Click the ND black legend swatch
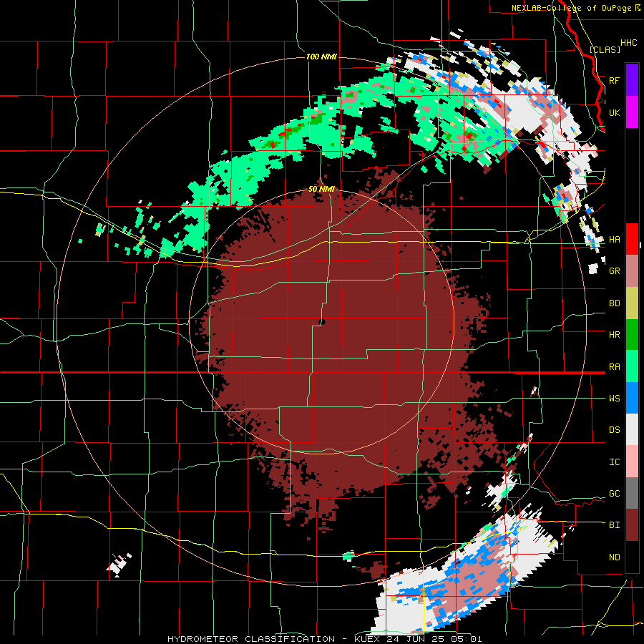 click(632, 557)
